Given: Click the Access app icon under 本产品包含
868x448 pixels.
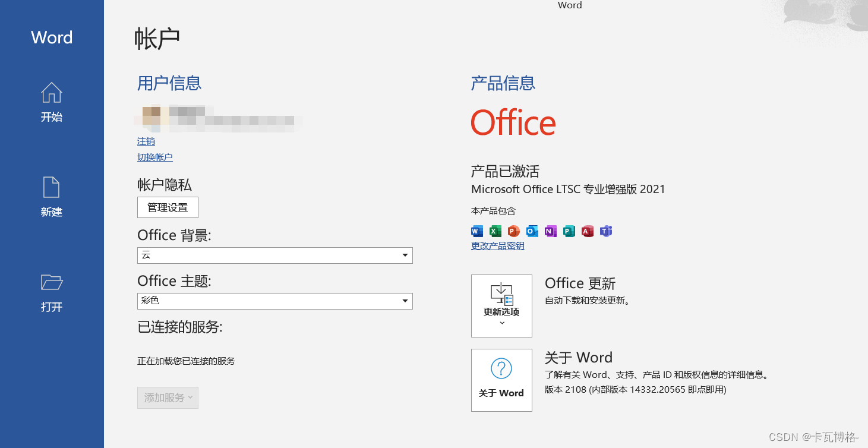Looking at the screenshot, I should pos(588,231).
